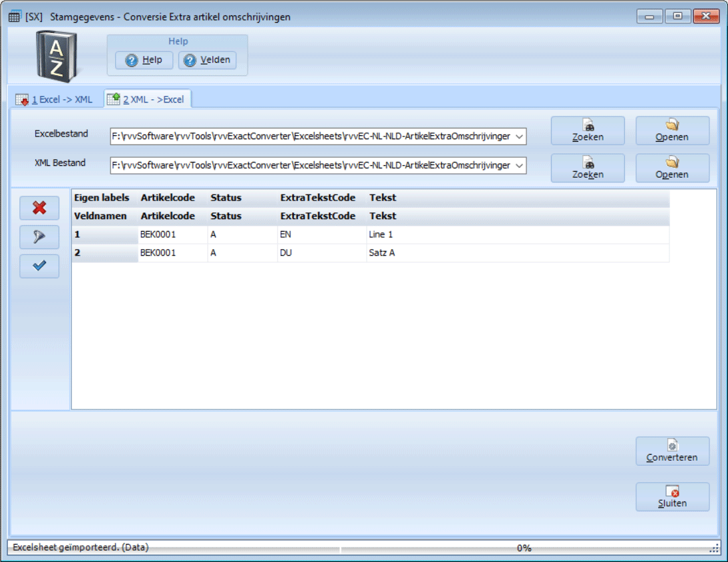728x562 pixels.
Task: Click Zoeken for the XML Bestand
Action: (588, 168)
